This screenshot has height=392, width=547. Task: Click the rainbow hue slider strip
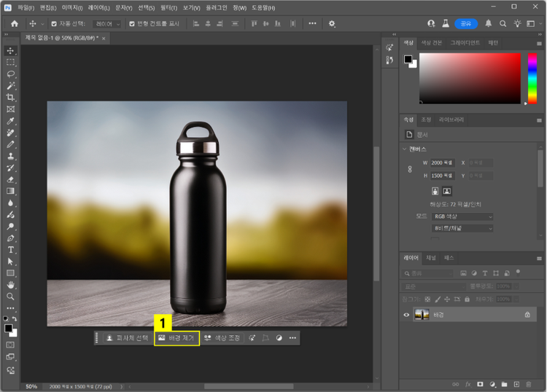click(x=532, y=78)
